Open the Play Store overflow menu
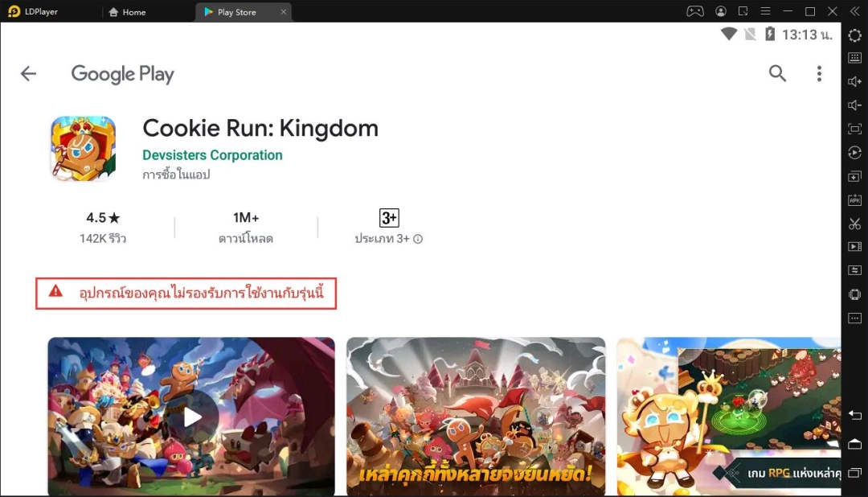This screenshot has width=868, height=497. click(x=819, y=73)
